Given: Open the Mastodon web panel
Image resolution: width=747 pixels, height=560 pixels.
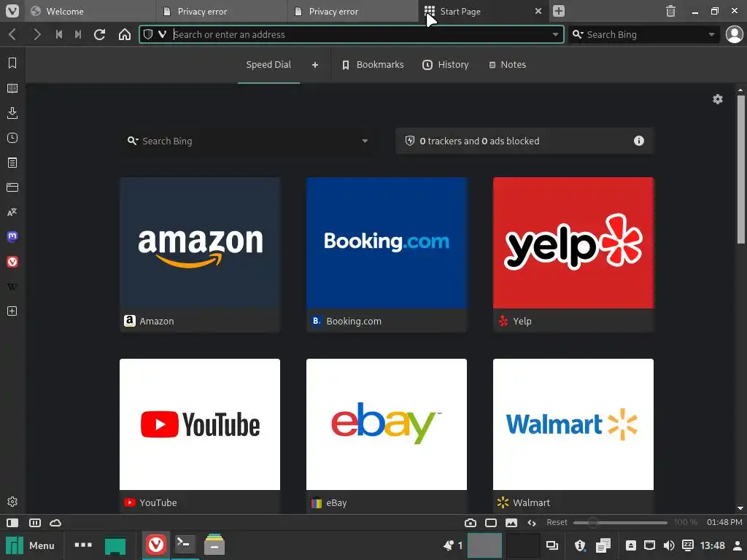Looking at the screenshot, I should pyautogui.click(x=12, y=237).
